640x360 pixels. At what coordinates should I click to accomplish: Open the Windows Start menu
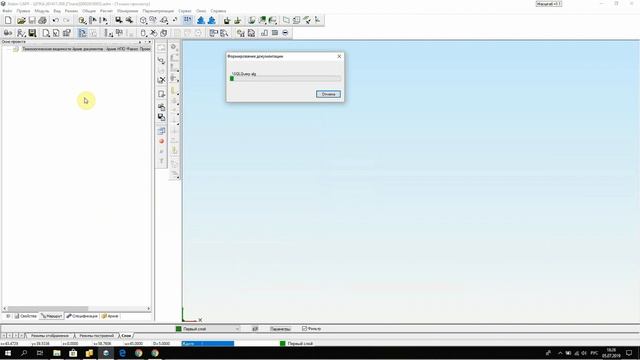coord(8,353)
